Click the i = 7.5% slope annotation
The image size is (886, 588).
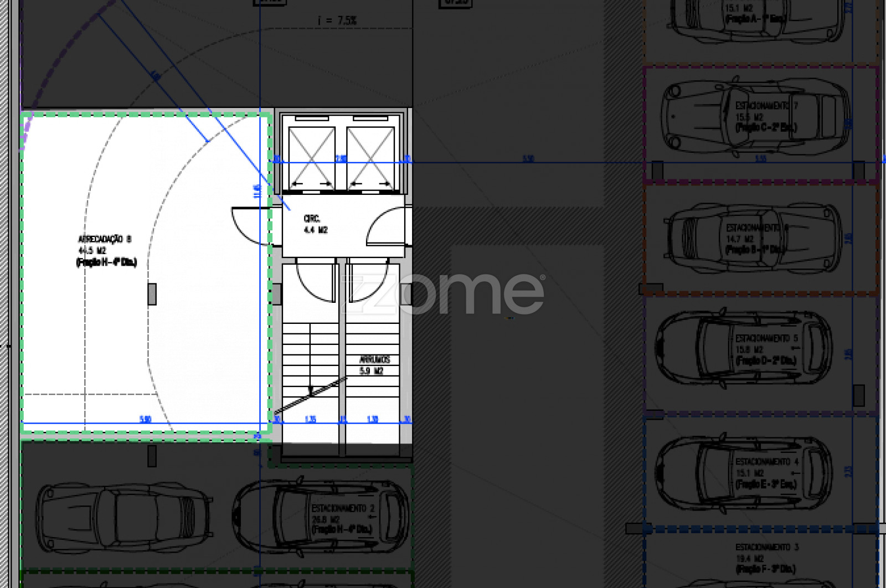click(x=337, y=20)
